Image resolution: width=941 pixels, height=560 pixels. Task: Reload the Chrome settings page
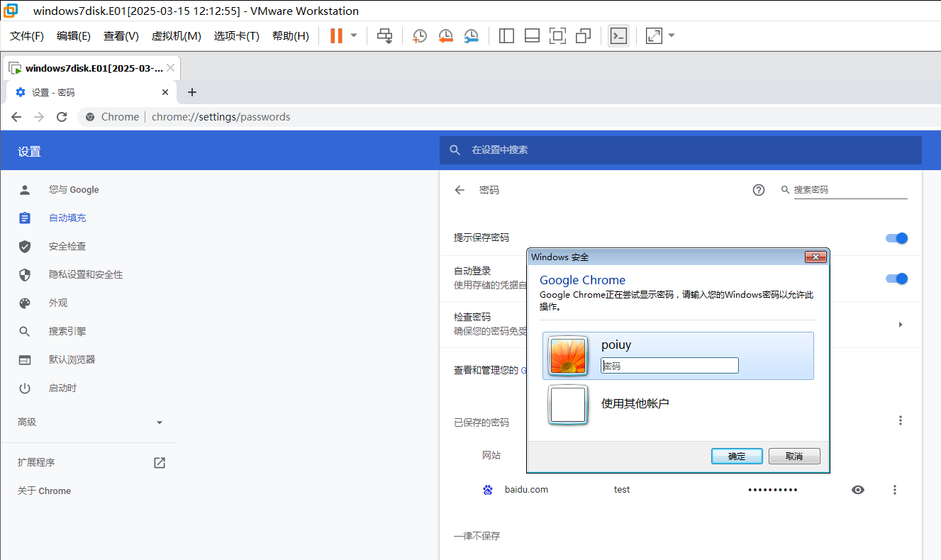62,117
